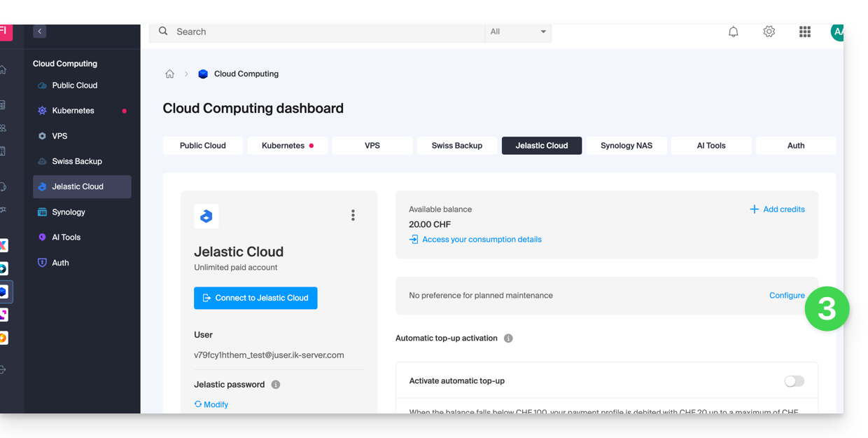The width and height of the screenshot is (868, 438).
Task: Switch to the Auth tab
Action: pyautogui.click(x=796, y=146)
